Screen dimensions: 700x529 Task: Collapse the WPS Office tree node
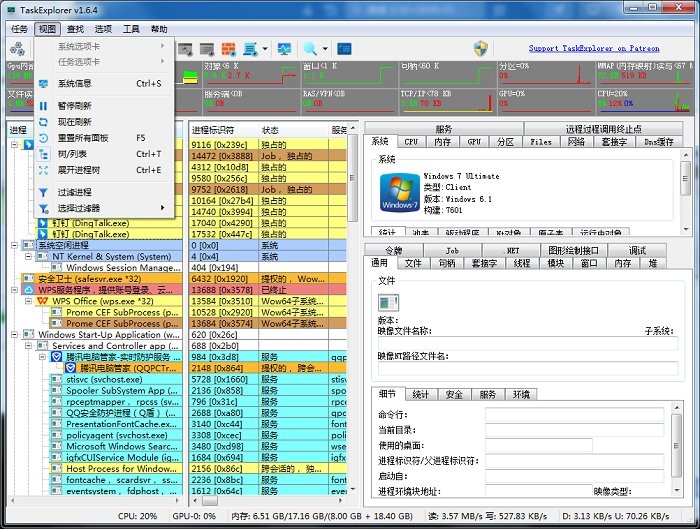click(x=29, y=301)
